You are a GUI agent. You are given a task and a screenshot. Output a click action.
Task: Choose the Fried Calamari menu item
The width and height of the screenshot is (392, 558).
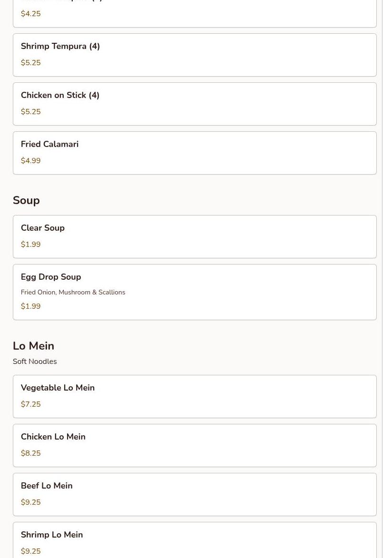pos(195,153)
